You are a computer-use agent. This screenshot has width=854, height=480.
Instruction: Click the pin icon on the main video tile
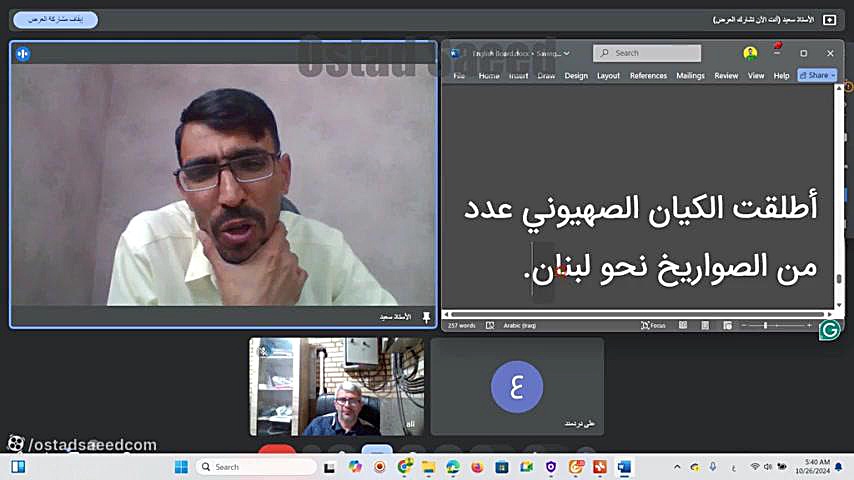(426, 317)
